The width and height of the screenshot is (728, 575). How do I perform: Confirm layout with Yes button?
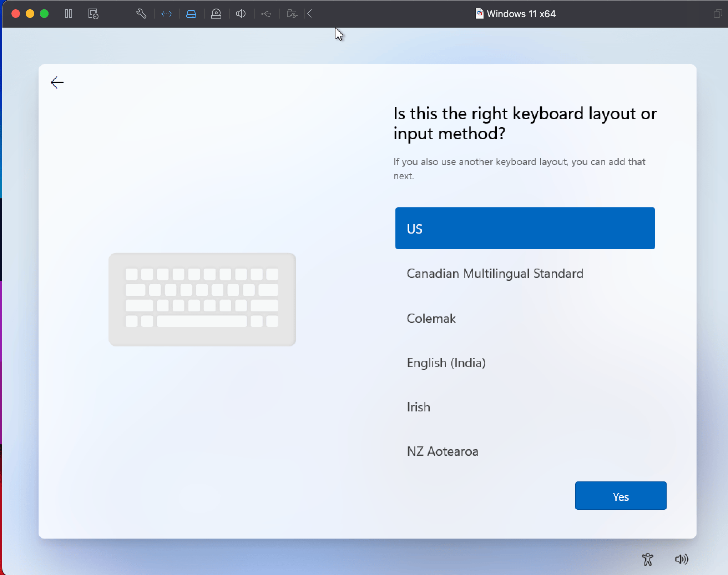coord(620,496)
